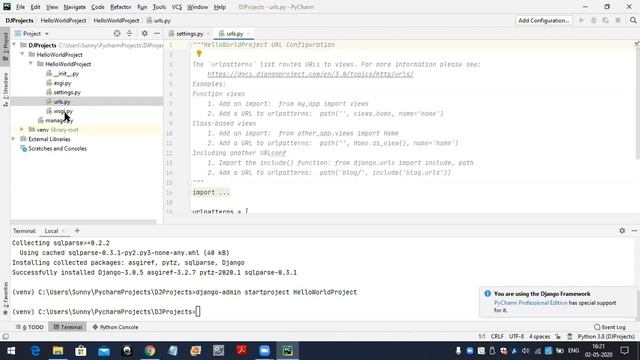
Task: Open the Python Console tool window
Action: point(116,327)
